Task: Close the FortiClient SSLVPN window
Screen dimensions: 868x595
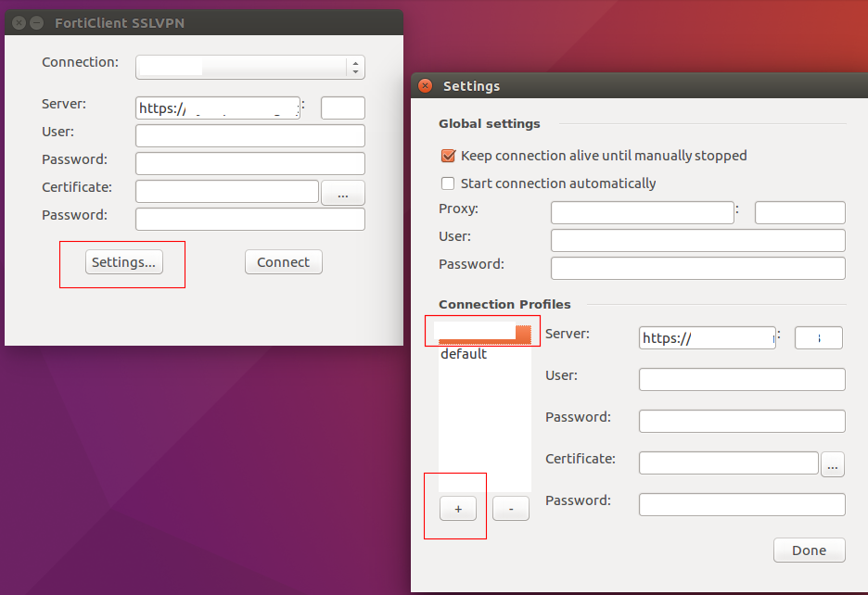Action: click(x=19, y=22)
